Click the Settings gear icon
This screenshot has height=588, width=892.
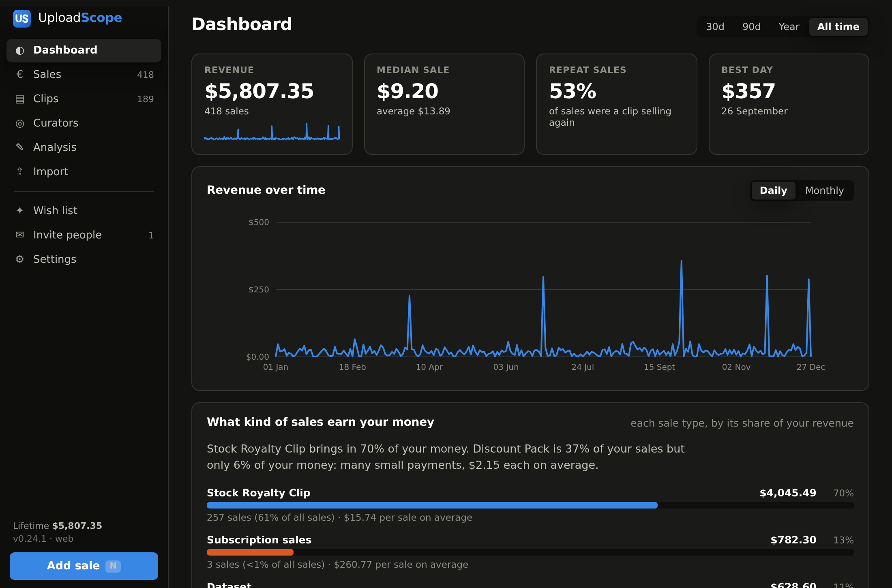point(20,259)
